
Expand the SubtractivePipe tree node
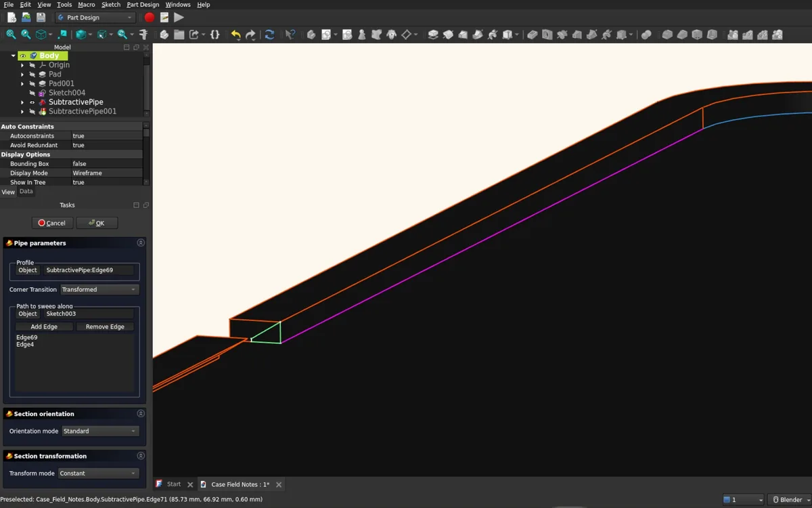pos(22,102)
